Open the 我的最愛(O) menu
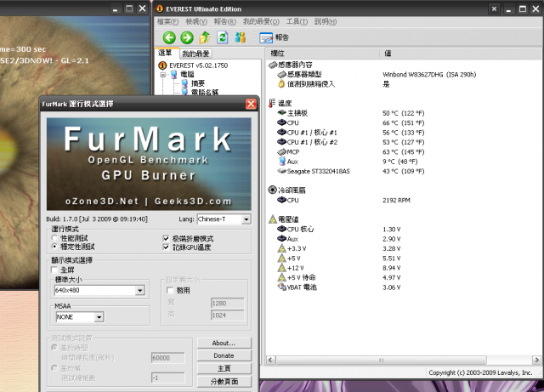 261,21
